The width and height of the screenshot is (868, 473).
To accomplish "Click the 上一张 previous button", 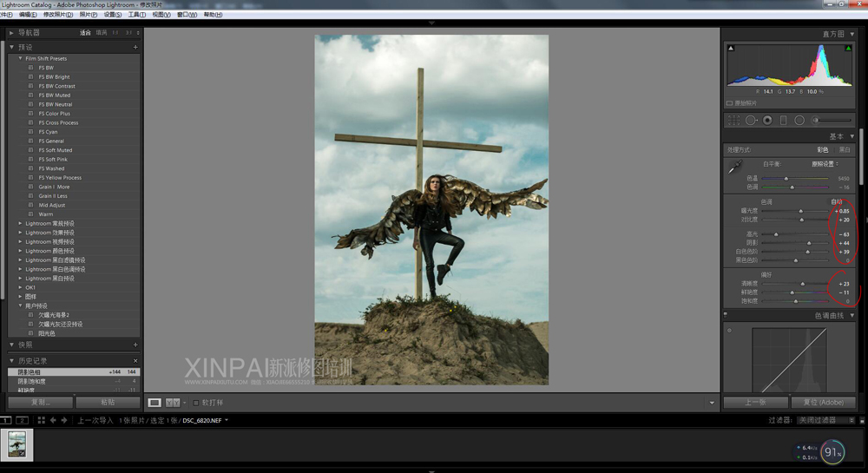I will click(756, 402).
